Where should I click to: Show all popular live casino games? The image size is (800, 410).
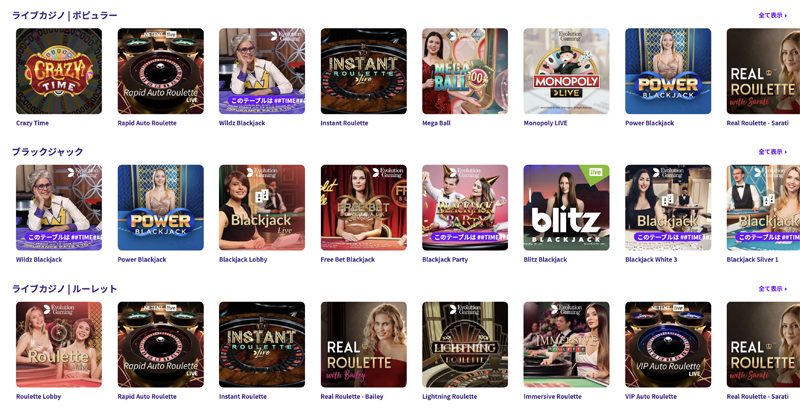[772, 15]
